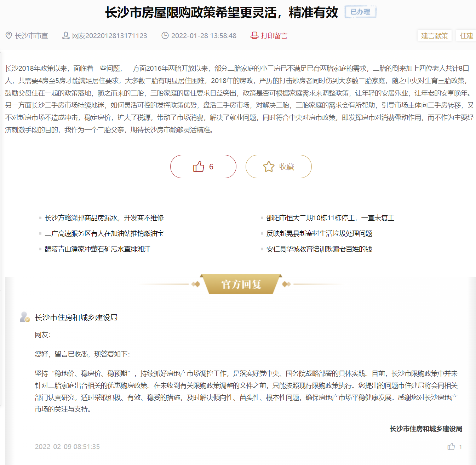Viewport: 476px width, 465px height.
Task: Open link 邵阳市恒大二期10栋11栋停工，一直未复工
Action: [x=330, y=218]
